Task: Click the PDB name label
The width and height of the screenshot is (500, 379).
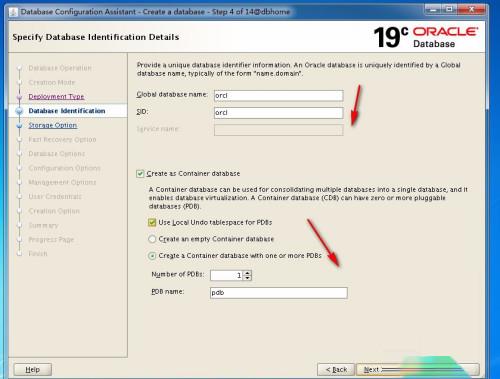Action: (x=168, y=292)
